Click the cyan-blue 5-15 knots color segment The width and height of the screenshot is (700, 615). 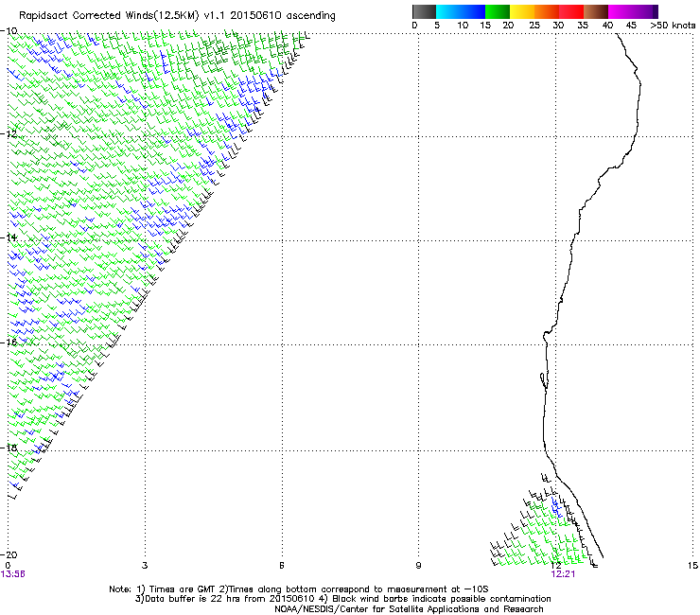point(461,11)
